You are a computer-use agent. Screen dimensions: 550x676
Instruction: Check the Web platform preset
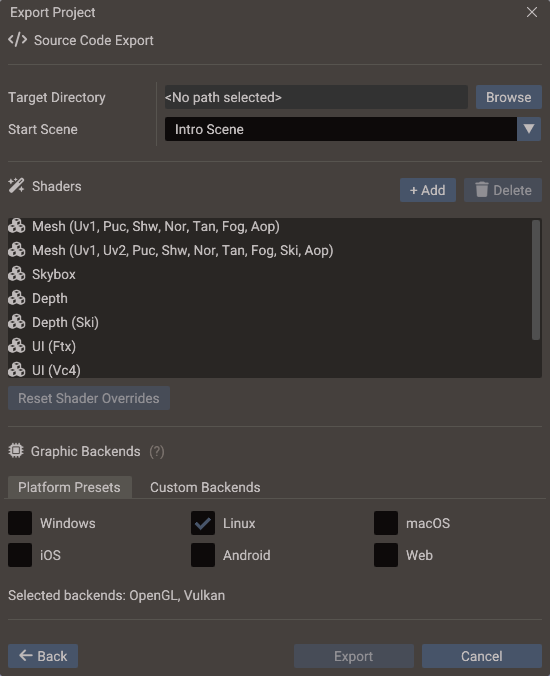point(386,555)
